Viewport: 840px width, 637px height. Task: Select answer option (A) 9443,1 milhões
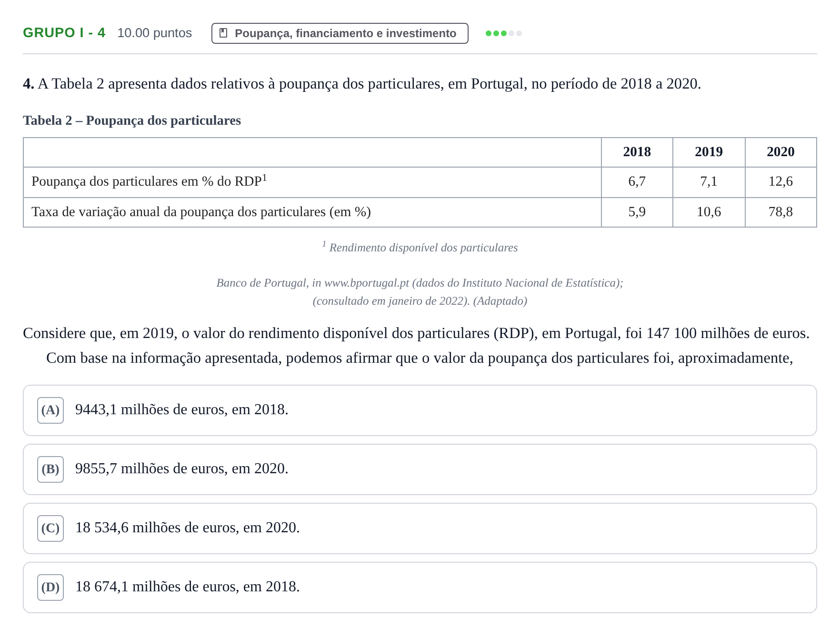420,410
